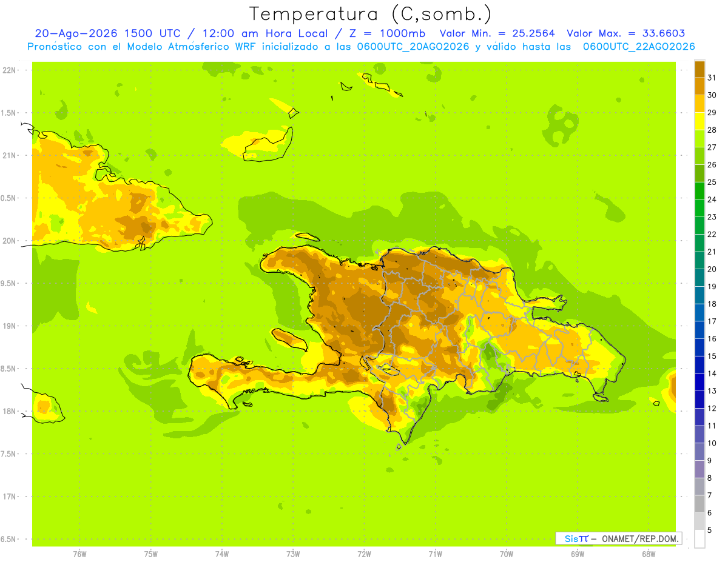
Task: Click the longitude label "70W"
Action: click(x=507, y=554)
